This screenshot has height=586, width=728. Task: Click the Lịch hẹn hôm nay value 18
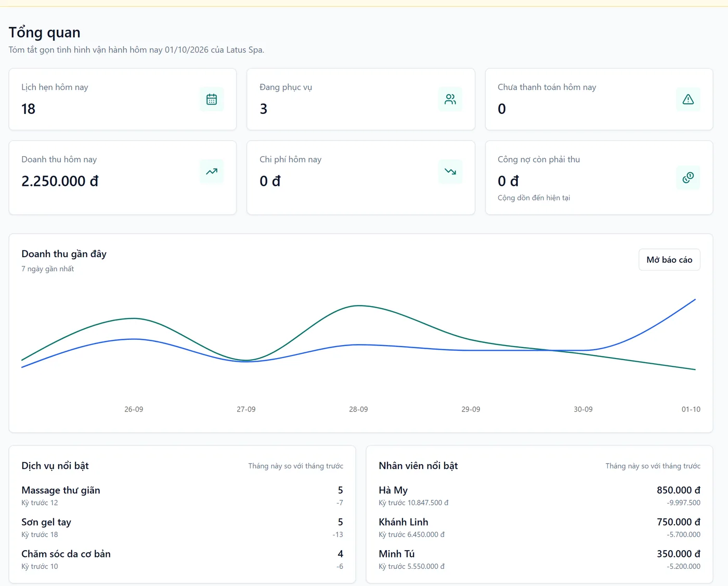pyautogui.click(x=29, y=109)
